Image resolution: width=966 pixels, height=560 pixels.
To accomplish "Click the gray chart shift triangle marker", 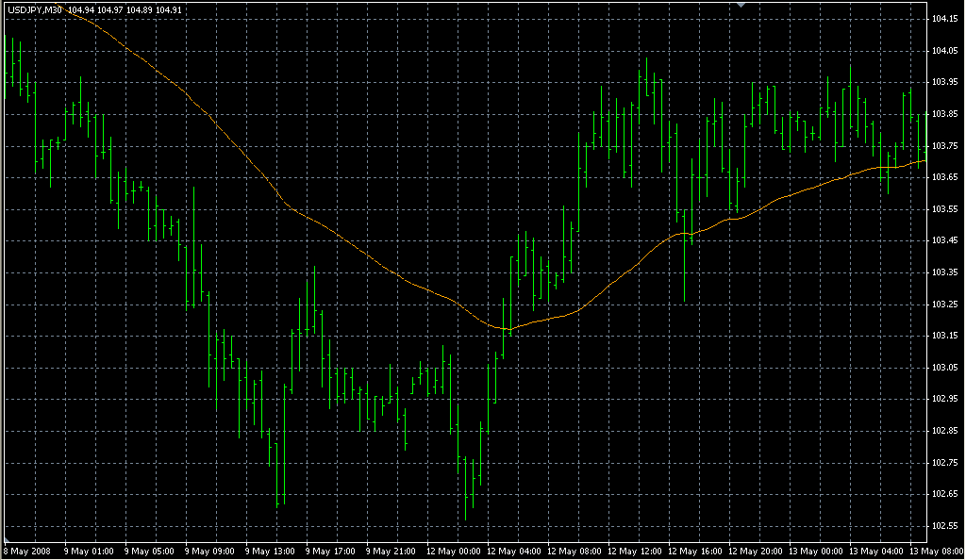I will point(742,5).
